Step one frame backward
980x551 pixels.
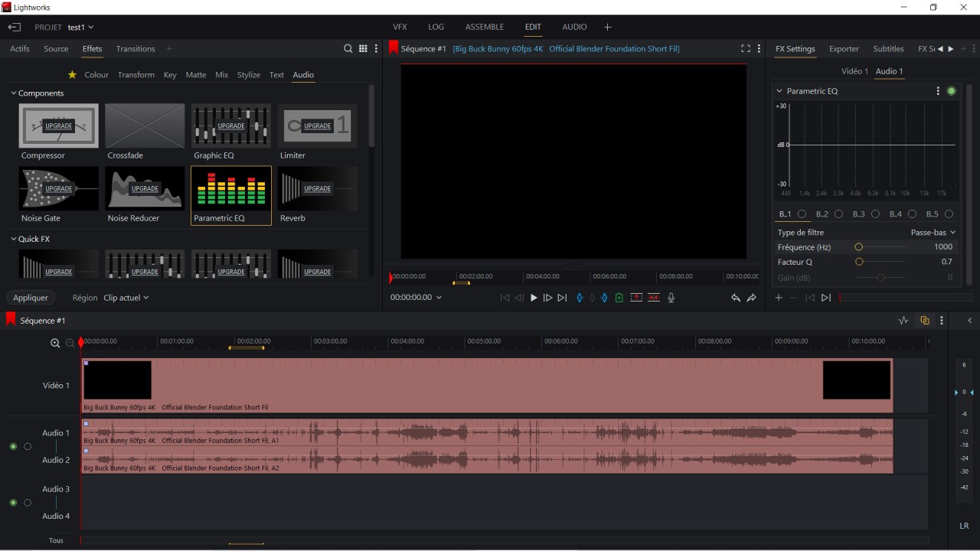[519, 298]
